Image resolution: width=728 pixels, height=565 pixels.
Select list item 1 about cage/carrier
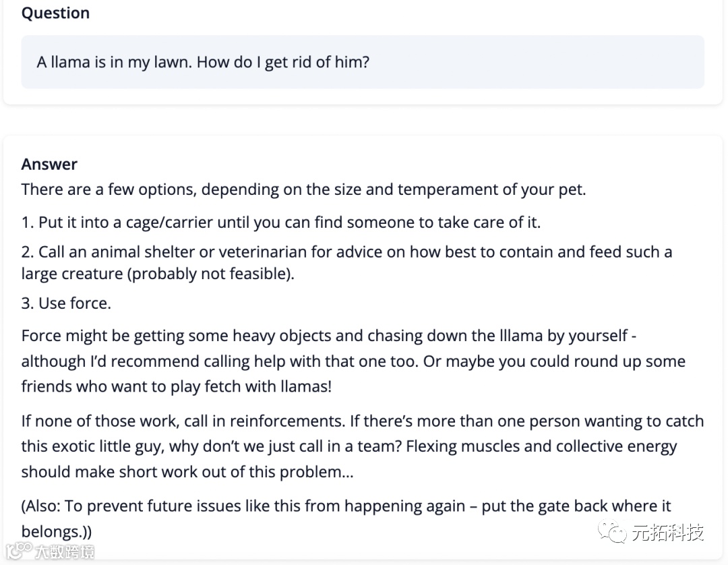coord(281,222)
